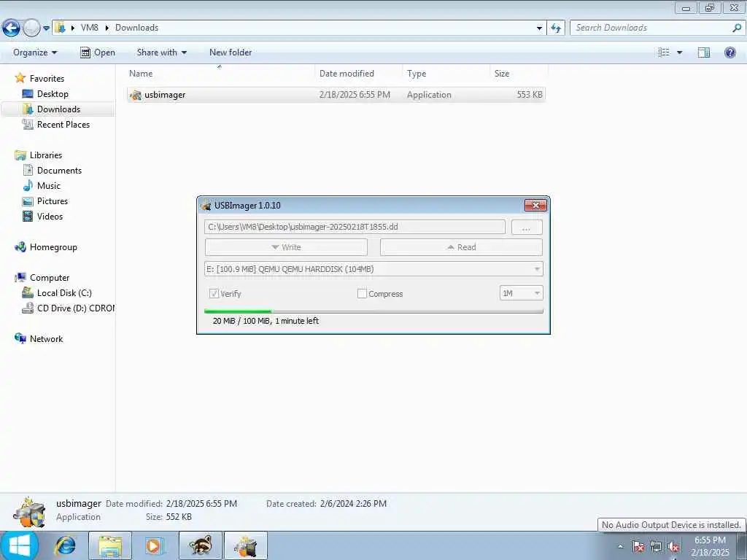Click the green progress bar in USBImager
The width and height of the screenshot is (747, 560).
pyautogui.click(x=373, y=311)
